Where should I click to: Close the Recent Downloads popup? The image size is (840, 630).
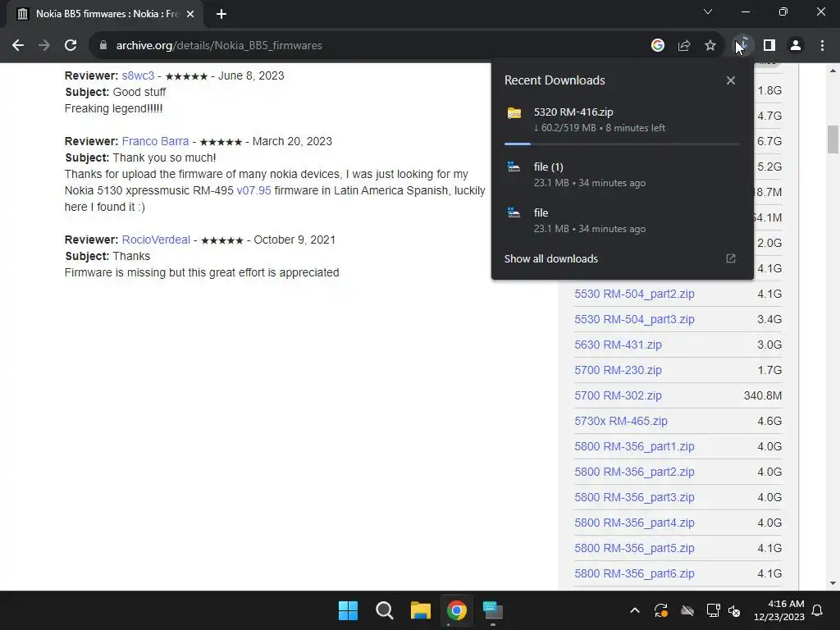[730, 80]
